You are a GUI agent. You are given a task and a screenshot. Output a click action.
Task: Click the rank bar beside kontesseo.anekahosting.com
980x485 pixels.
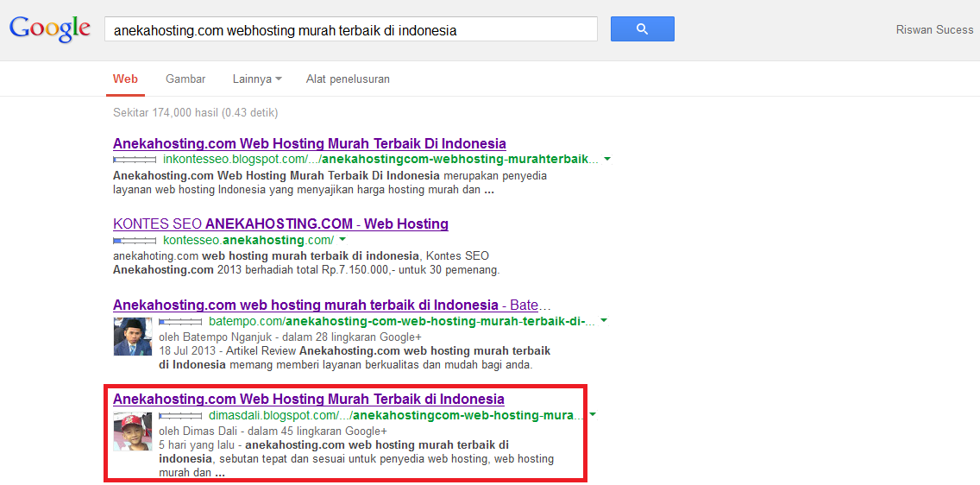[x=135, y=241]
